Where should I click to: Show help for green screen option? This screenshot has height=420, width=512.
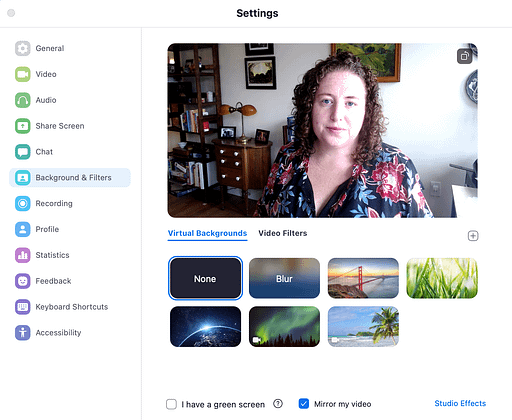(x=278, y=404)
